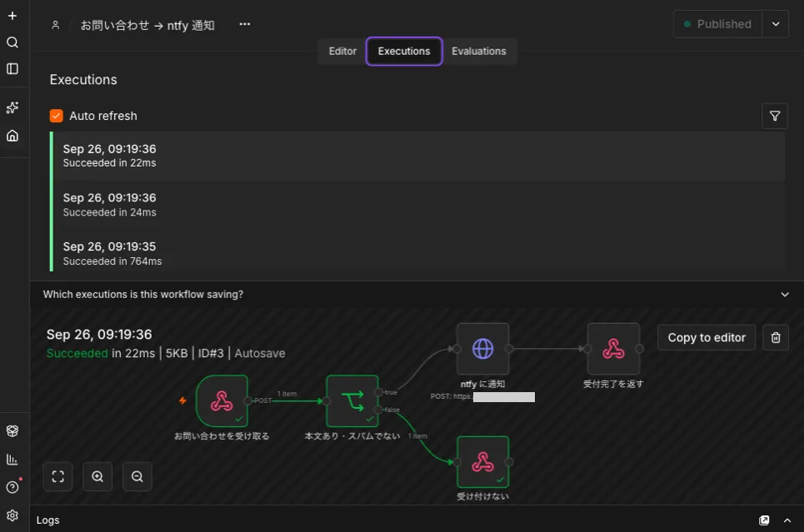Viewport: 804px width, 532px height.
Task: Click the workflow name お問い合わせ → ntfy 通知
Action: click(147, 25)
